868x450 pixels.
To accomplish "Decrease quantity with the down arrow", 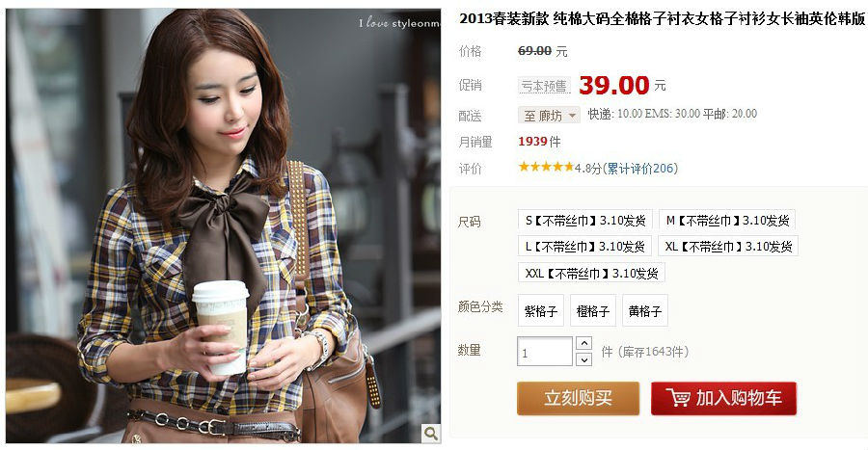I will coord(583,359).
